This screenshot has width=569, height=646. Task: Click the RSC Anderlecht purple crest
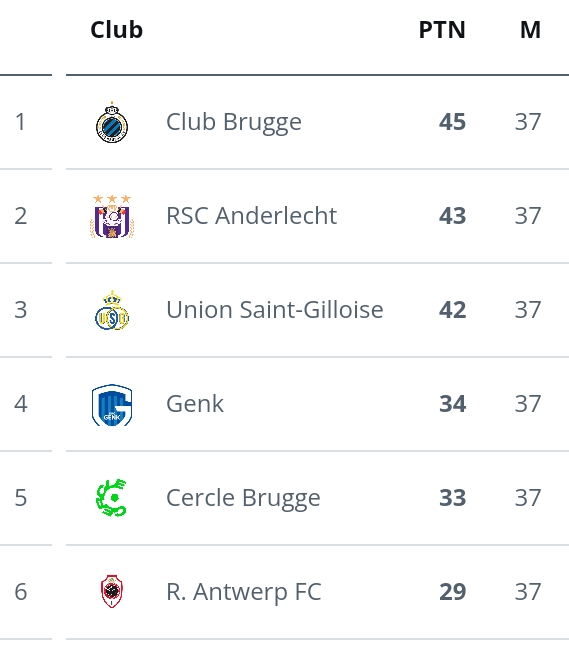click(112, 216)
